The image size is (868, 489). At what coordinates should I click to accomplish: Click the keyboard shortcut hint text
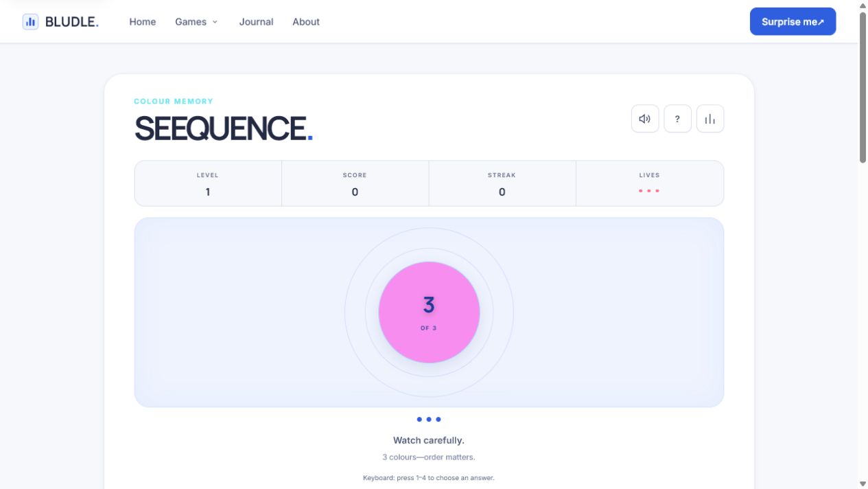(429, 477)
